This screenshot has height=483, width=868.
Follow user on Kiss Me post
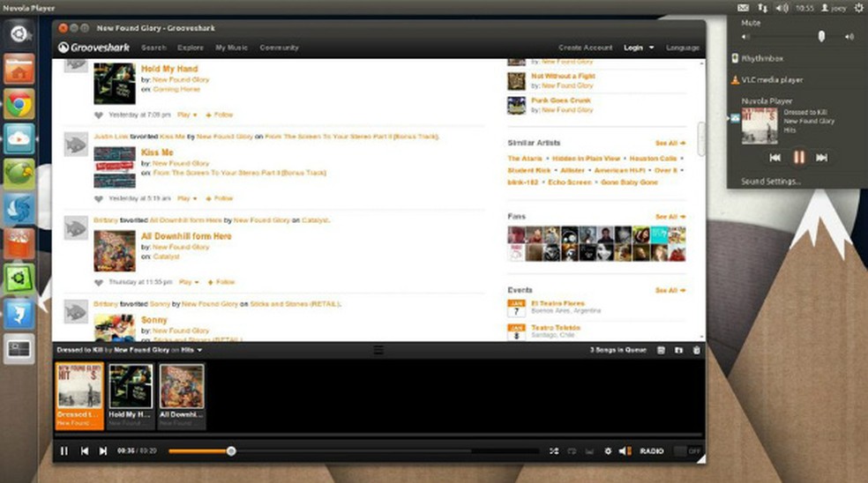click(x=220, y=198)
